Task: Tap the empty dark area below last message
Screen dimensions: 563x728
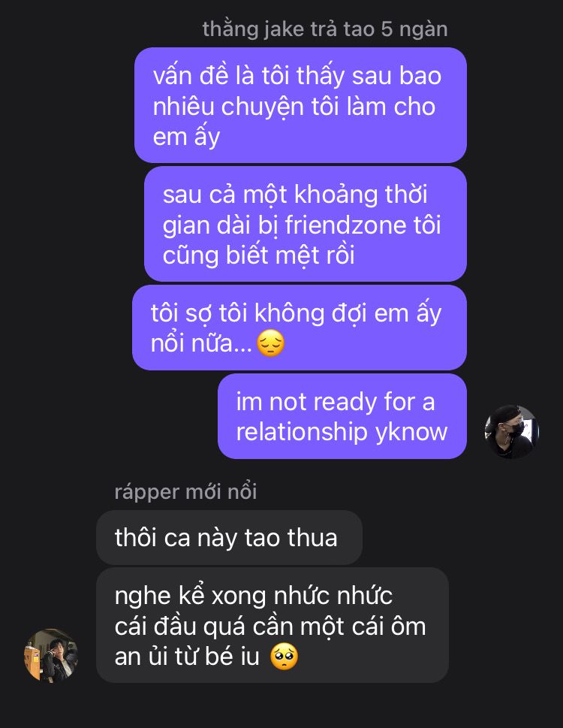Action: (281, 705)
